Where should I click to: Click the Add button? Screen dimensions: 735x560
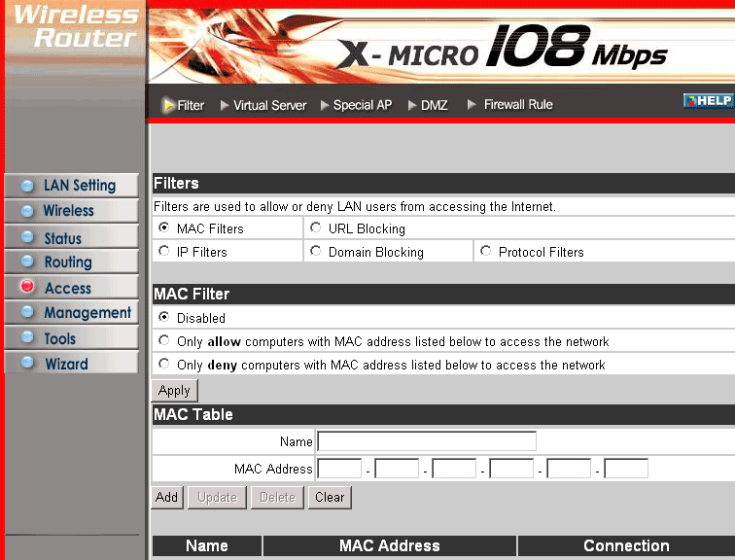167,497
